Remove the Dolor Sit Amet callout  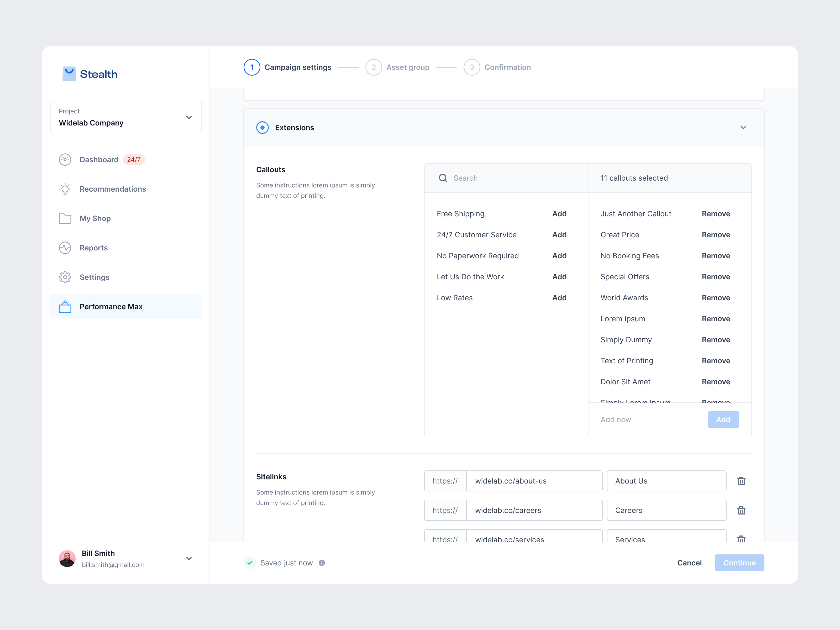point(716,382)
